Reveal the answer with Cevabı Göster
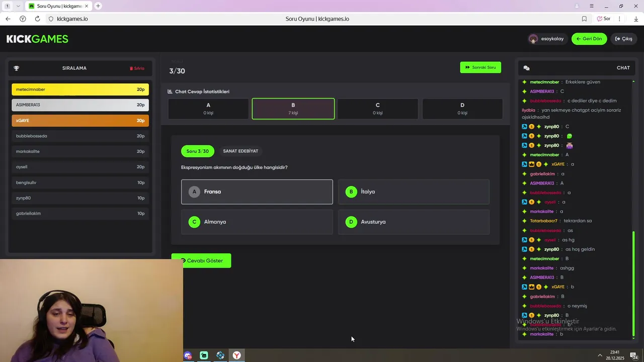This screenshot has height=362, width=644. [x=201, y=260]
